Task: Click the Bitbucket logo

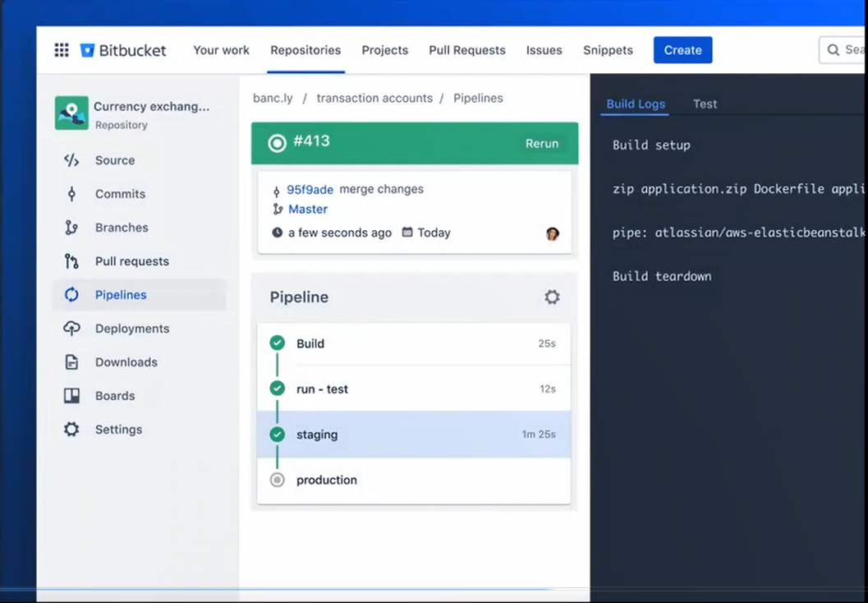Action: [x=123, y=50]
